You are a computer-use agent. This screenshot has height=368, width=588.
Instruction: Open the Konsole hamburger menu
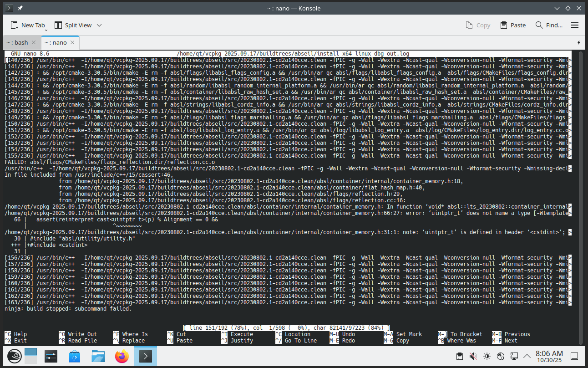[x=574, y=25]
